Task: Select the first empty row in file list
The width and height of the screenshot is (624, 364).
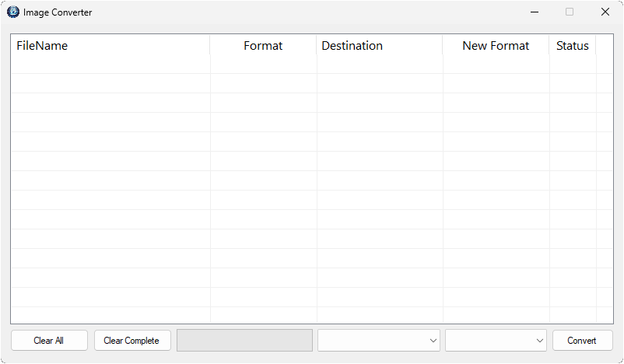Action: coord(311,64)
